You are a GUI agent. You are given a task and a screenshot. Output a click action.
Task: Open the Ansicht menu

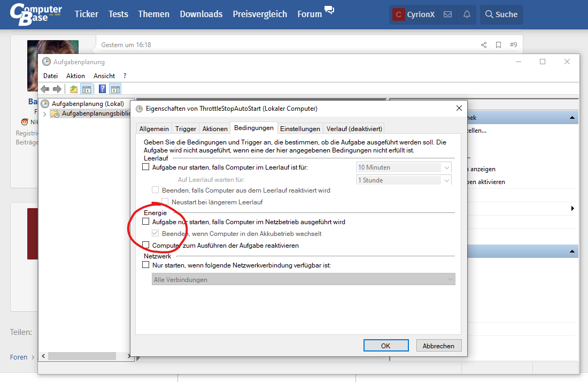coord(104,76)
